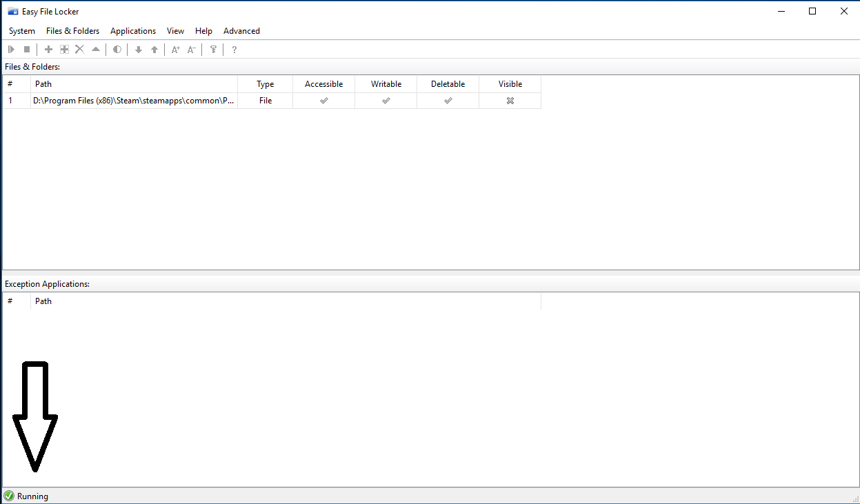The width and height of the screenshot is (860, 504).
Task: Click the Edit triangle toolbar icon
Action: point(95,50)
